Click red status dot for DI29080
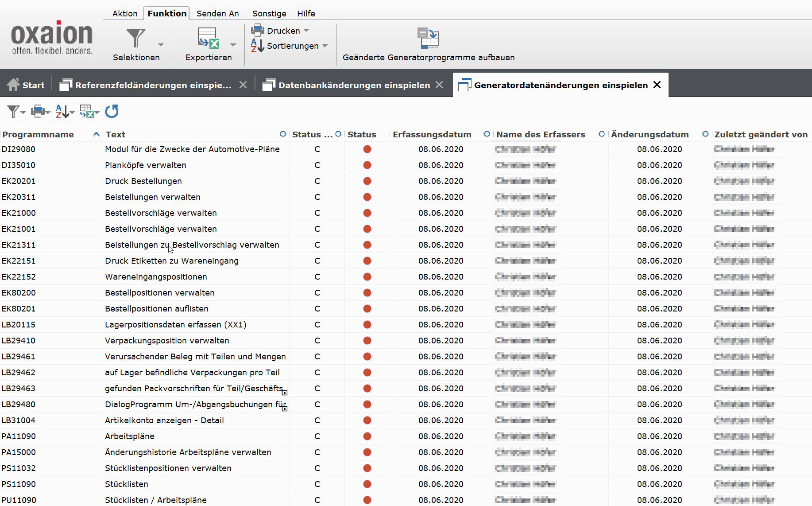Screen dimensions: 812x506 [x=367, y=149]
